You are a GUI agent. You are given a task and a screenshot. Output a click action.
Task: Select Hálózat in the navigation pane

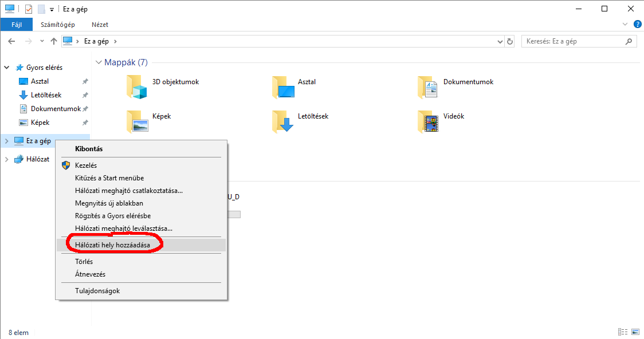pos(37,159)
